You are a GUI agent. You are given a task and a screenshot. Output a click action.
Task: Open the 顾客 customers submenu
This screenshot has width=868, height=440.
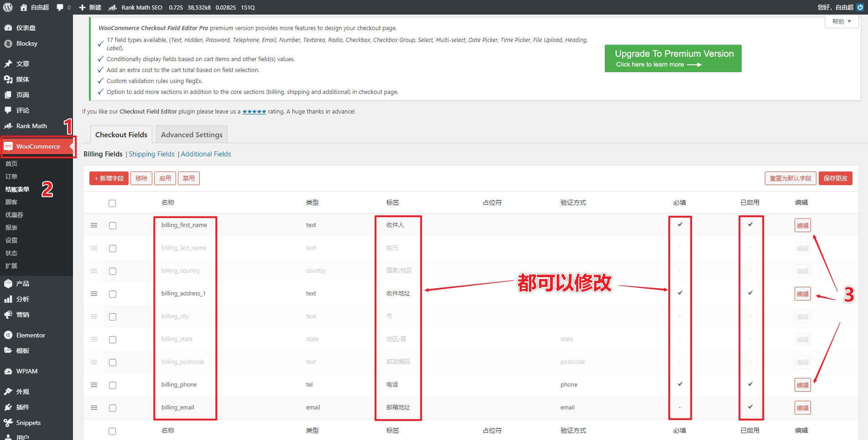(11, 202)
